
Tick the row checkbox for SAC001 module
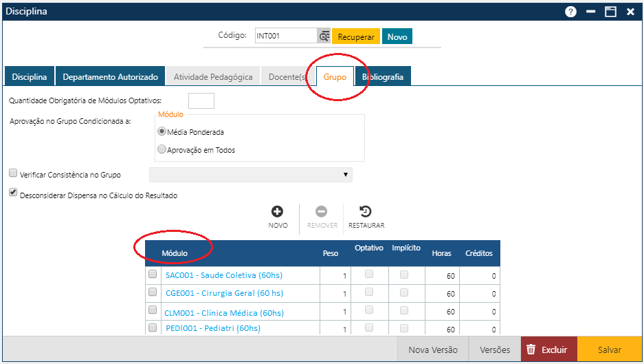[153, 275]
